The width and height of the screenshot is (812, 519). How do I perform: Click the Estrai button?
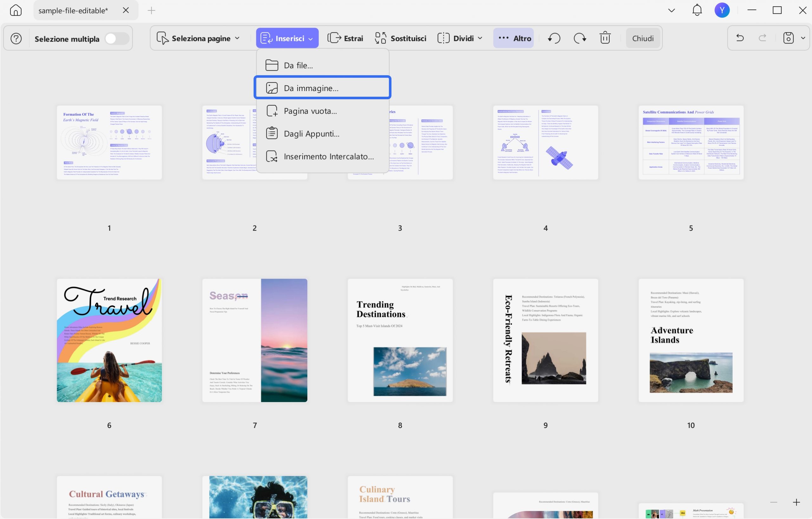click(x=345, y=38)
